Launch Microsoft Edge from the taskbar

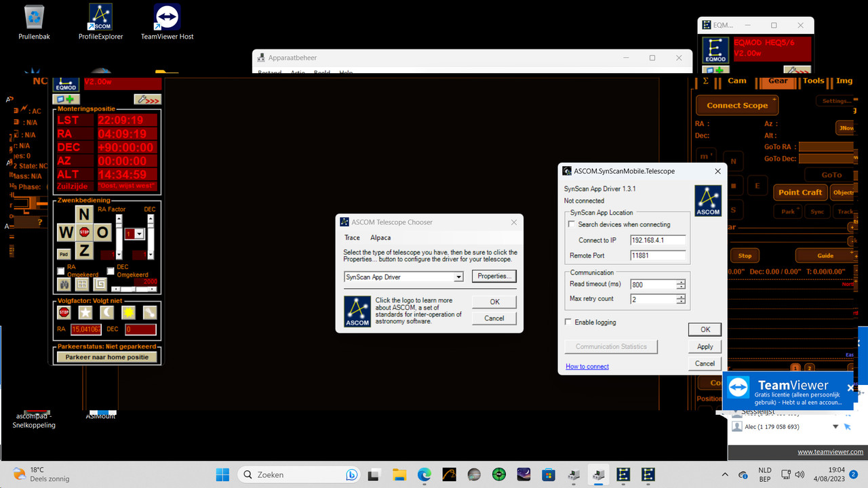[x=425, y=474]
